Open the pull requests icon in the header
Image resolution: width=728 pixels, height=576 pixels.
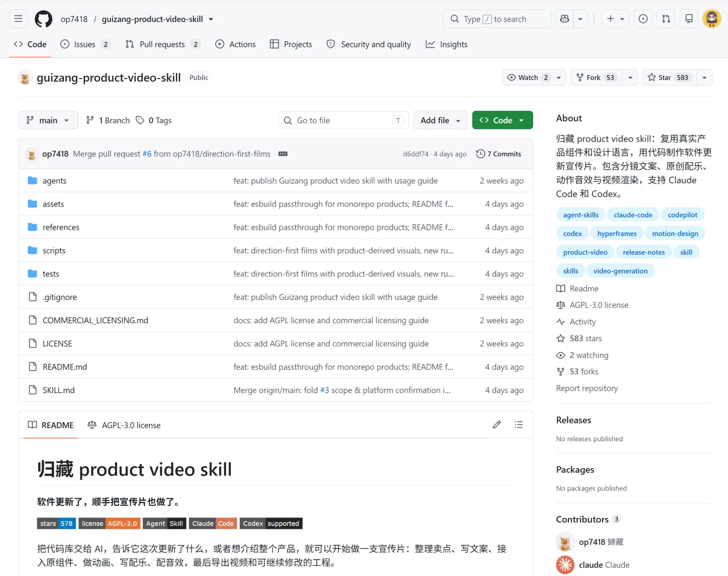(666, 19)
